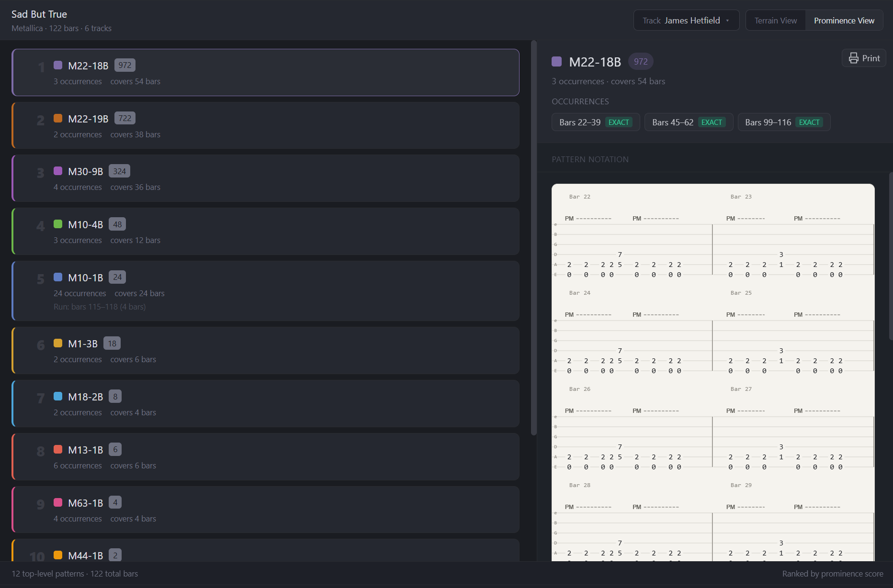Switch to Terrain View
Image resolution: width=893 pixels, height=588 pixels.
tap(775, 20)
